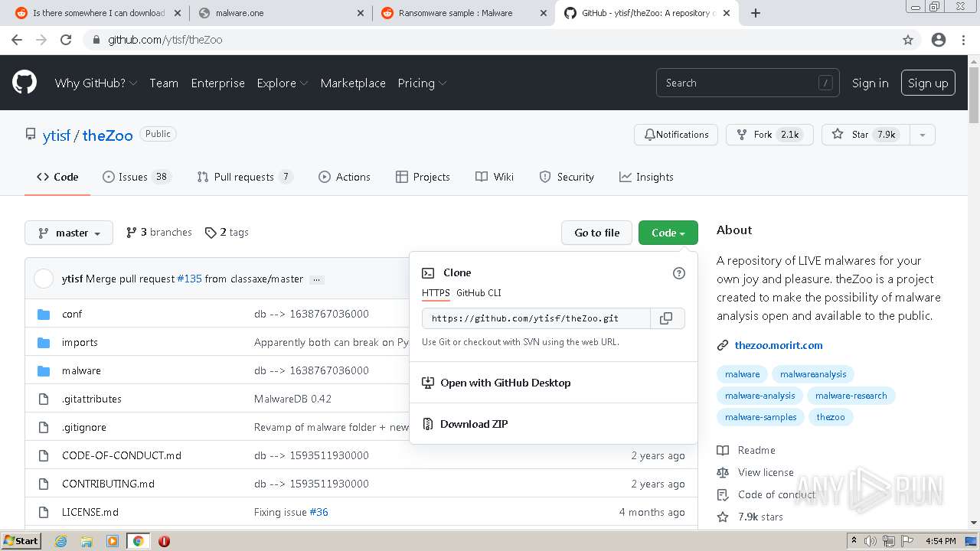Viewport: 980px width, 551px height.
Task: Open clone help question-mark icon
Action: [x=678, y=273]
